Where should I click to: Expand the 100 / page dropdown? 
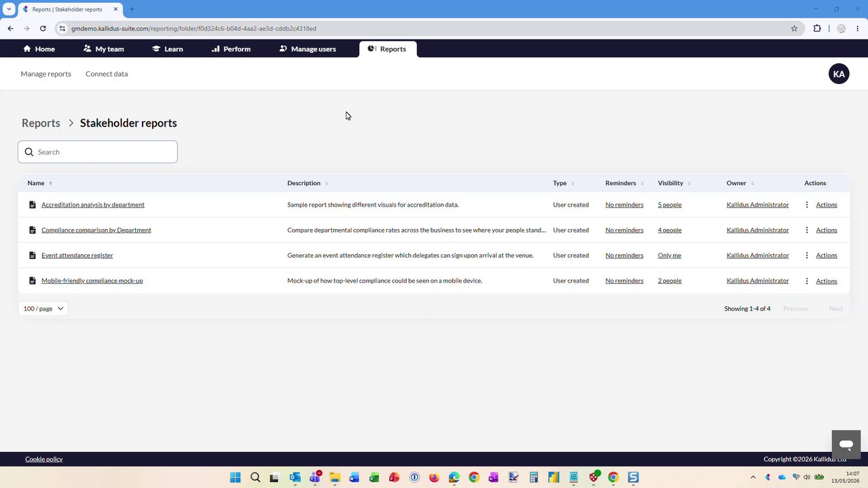tap(43, 308)
